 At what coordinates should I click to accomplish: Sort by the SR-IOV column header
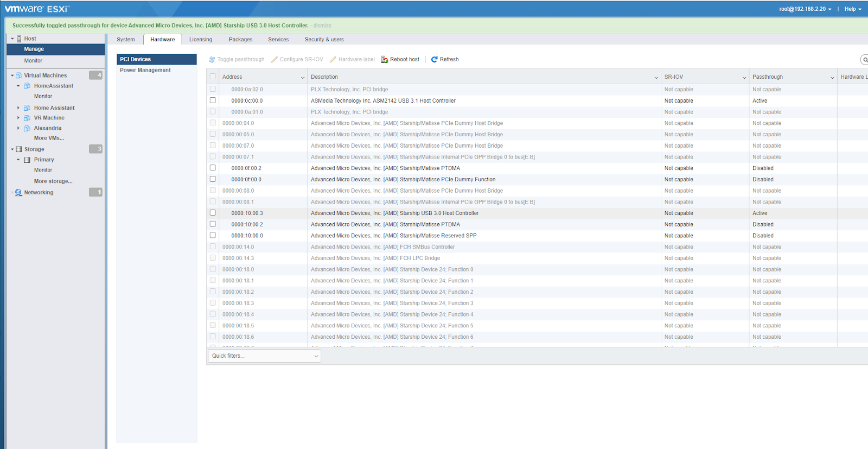[674, 77]
